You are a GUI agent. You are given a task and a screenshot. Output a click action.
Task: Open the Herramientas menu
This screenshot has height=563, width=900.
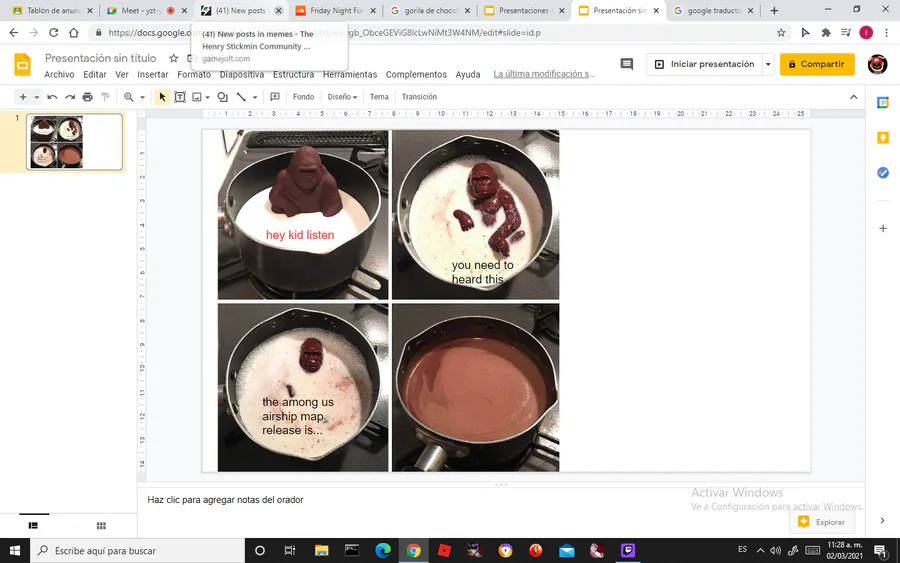point(350,75)
